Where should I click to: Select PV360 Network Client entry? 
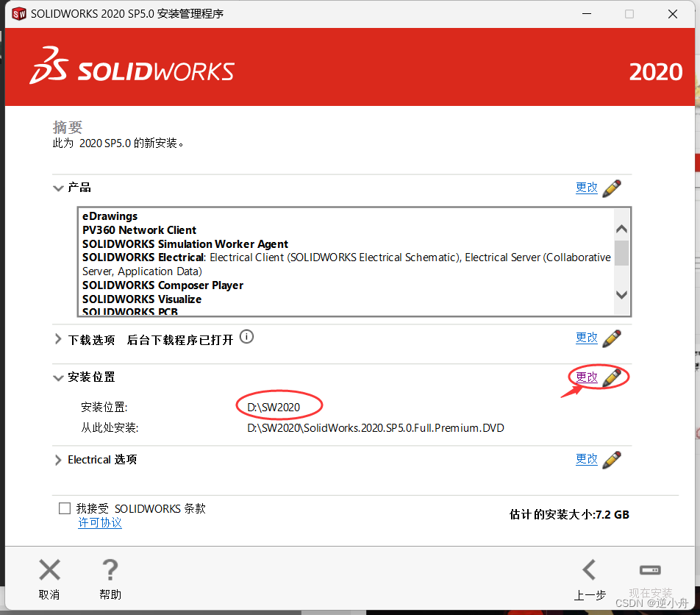point(139,230)
